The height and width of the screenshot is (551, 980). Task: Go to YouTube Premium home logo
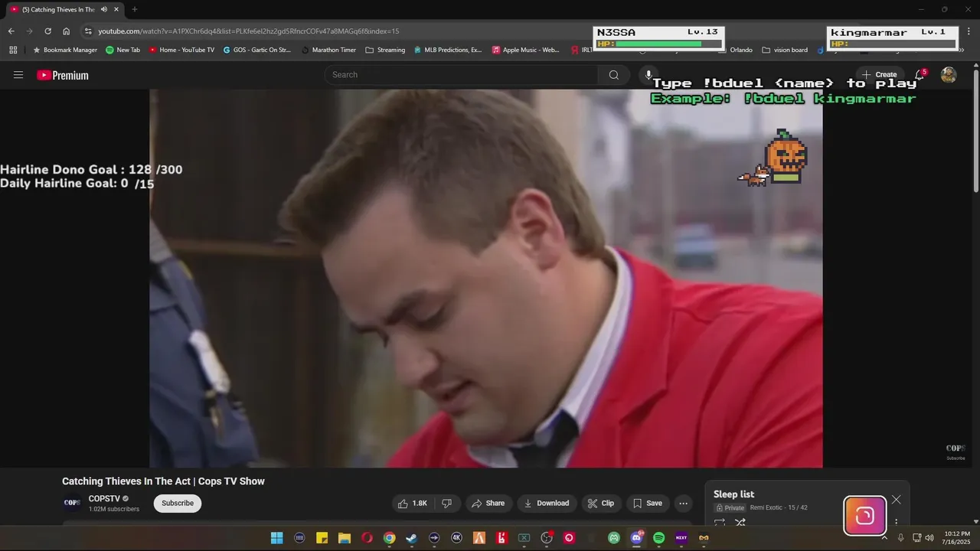(63, 75)
